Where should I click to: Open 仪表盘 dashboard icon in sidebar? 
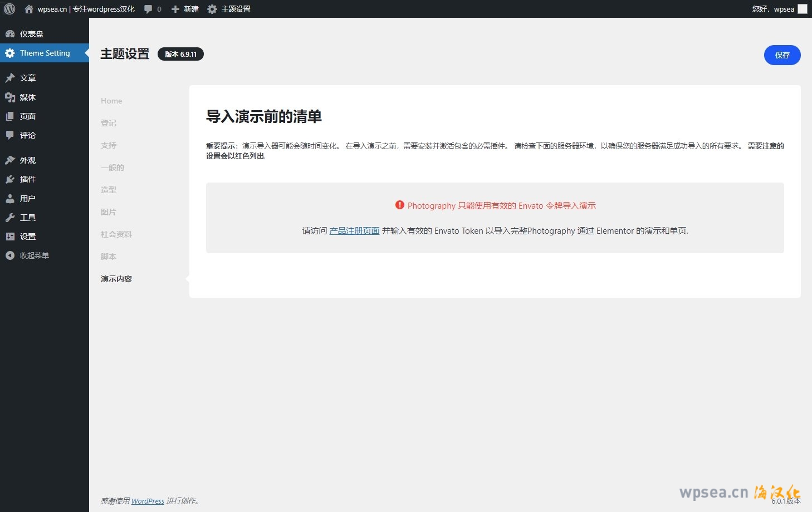click(10, 34)
